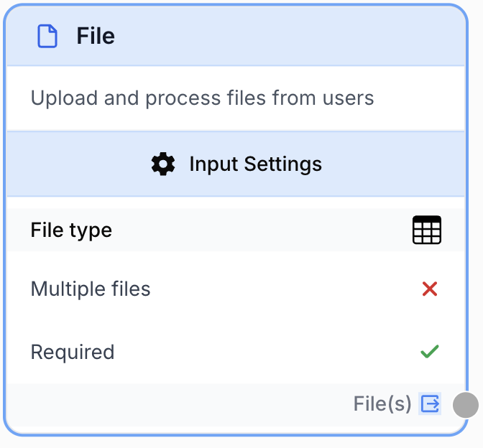483x448 pixels.
Task: Select the File type label
Action: click(x=71, y=230)
